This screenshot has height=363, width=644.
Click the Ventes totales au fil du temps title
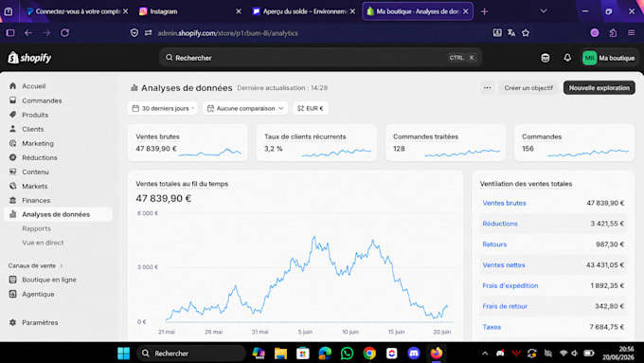click(x=182, y=184)
